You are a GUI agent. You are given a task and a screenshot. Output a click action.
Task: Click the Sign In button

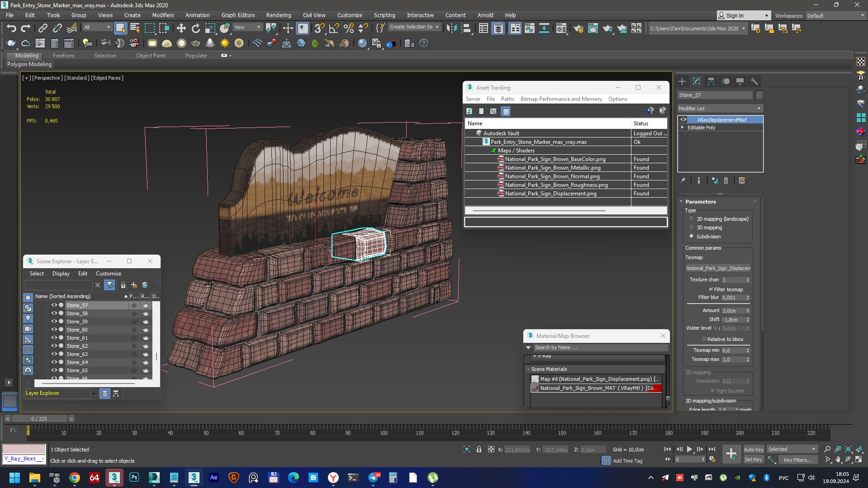743,15
